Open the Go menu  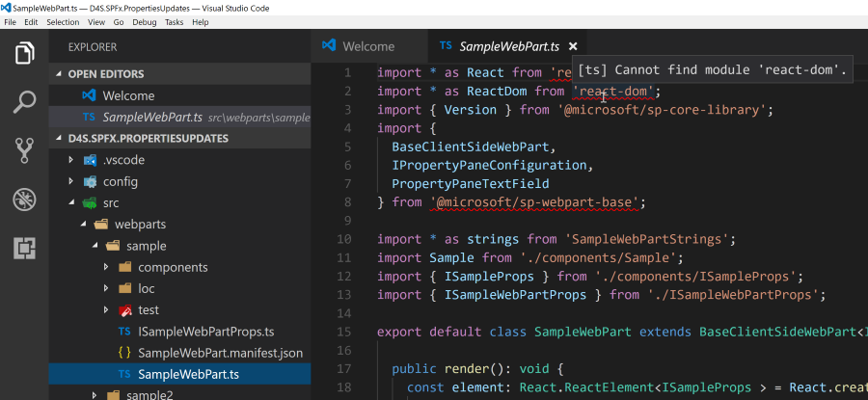(119, 22)
